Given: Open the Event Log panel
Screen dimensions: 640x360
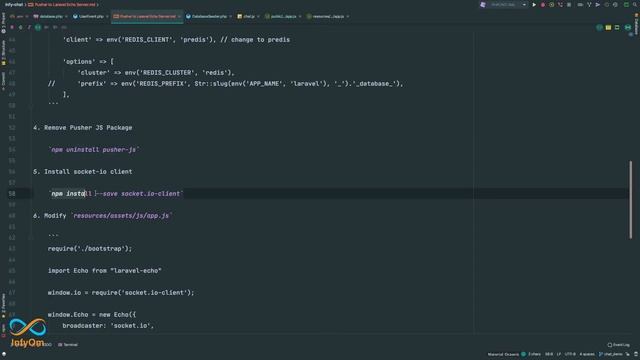Looking at the screenshot, I should point(618,345).
